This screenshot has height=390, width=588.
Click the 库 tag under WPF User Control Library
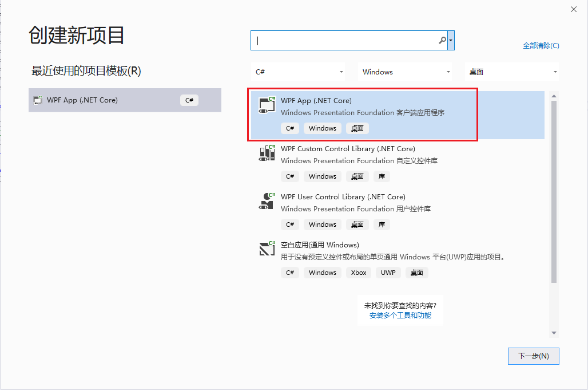pos(382,224)
